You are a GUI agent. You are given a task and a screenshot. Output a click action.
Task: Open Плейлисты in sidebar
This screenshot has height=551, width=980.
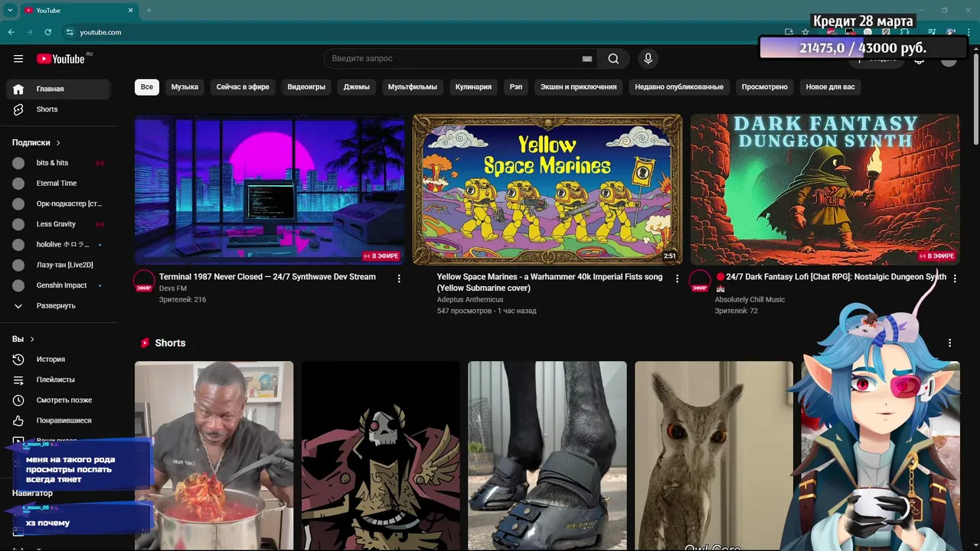coord(58,380)
